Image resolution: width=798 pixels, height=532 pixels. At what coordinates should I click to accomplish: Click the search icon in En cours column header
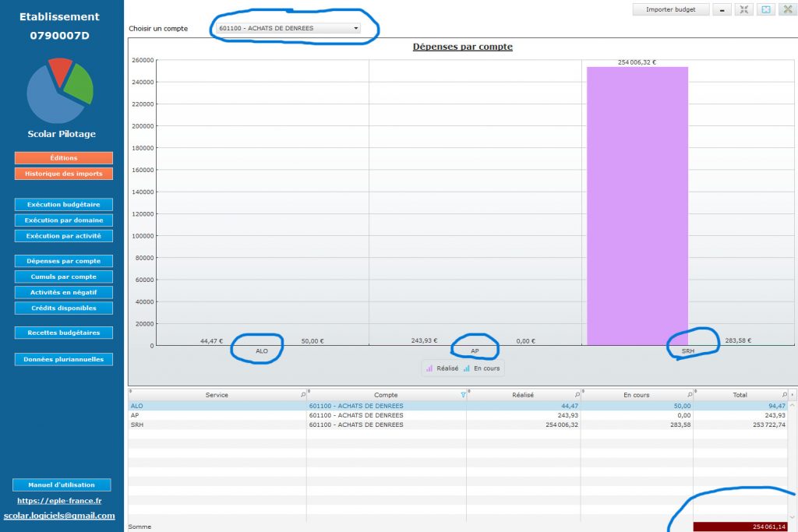point(690,395)
